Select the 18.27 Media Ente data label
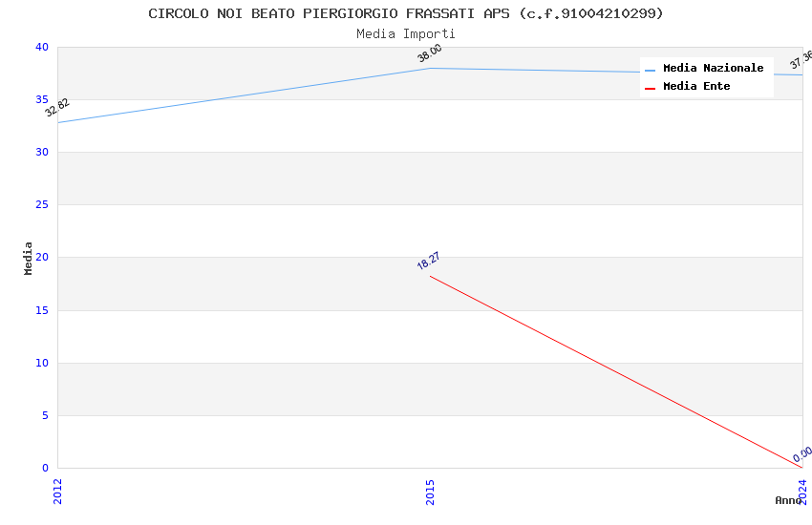Viewport: 812px width, 525px height. coord(428,262)
